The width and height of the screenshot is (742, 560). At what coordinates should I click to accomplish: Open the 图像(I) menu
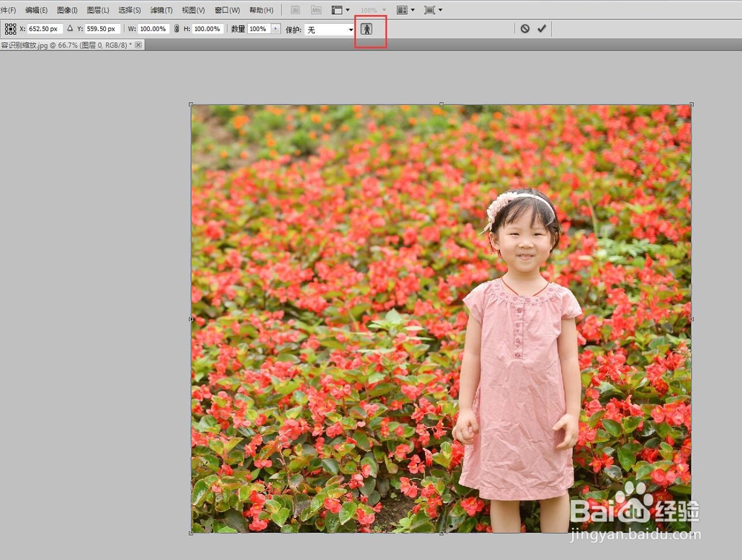coord(68,10)
